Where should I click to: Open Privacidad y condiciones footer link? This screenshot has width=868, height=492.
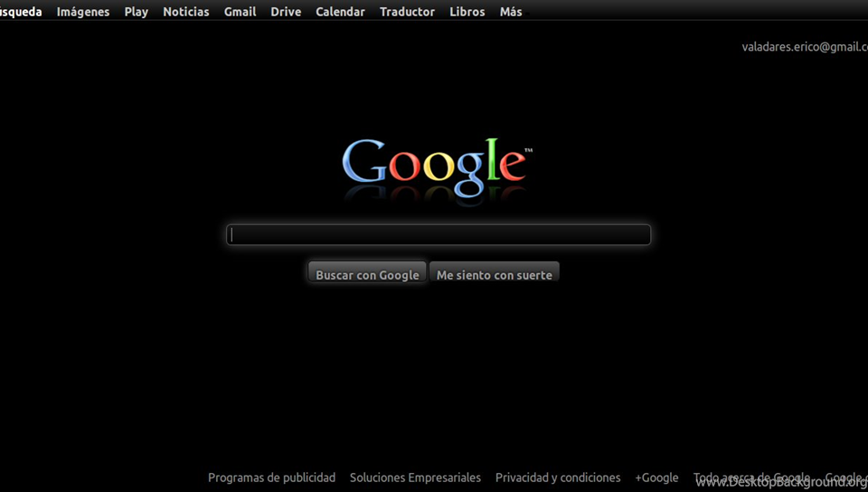pyautogui.click(x=558, y=478)
